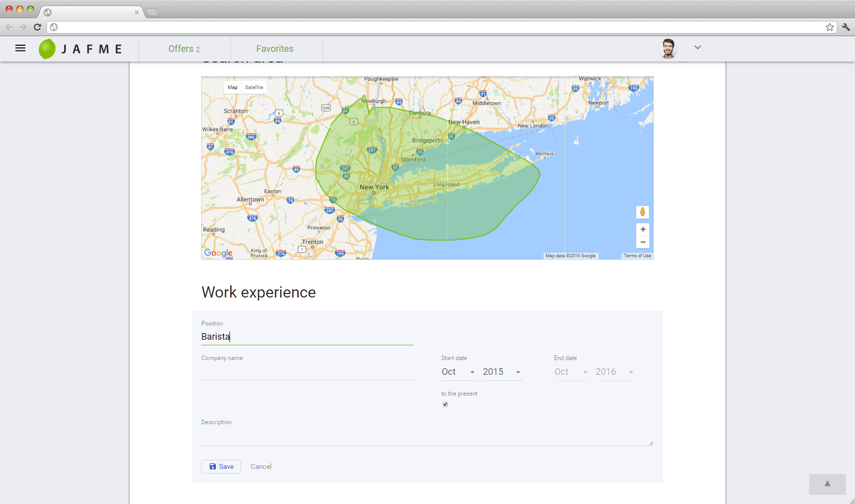Image resolution: width=855 pixels, height=504 pixels.
Task: Open the Offers tab
Action: tap(184, 49)
